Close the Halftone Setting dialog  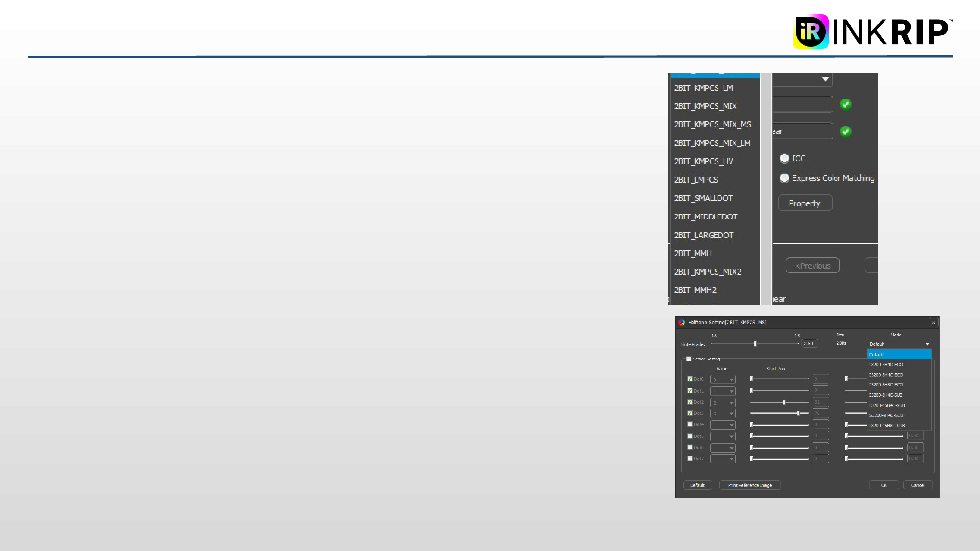[x=933, y=322]
